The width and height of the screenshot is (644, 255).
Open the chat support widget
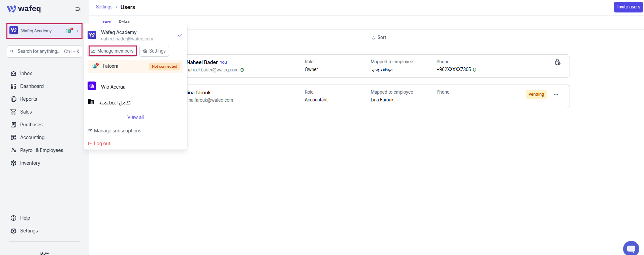631,248
